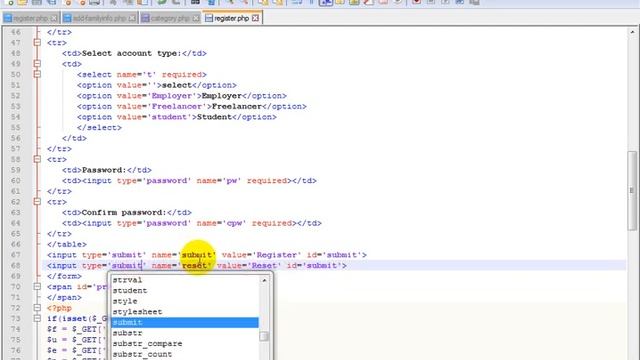This screenshot has width=640, height=360.
Task: Click the </span> tag on line 71
Action: point(64,297)
